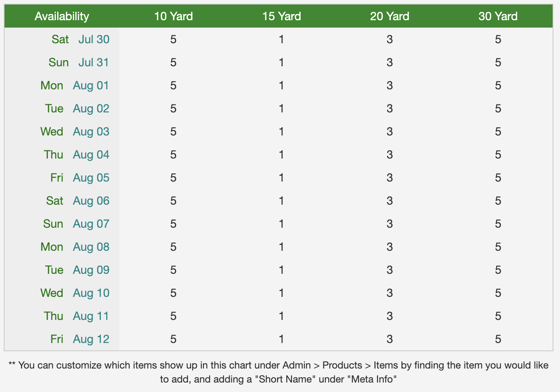Click the Availability column header
Screen dimensions: 560x392
(x=62, y=16)
